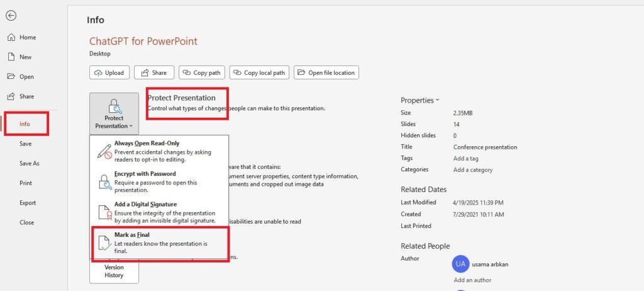Click the New blank page icon
The height and width of the screenshot is (291, 644).
pos(11,57)
